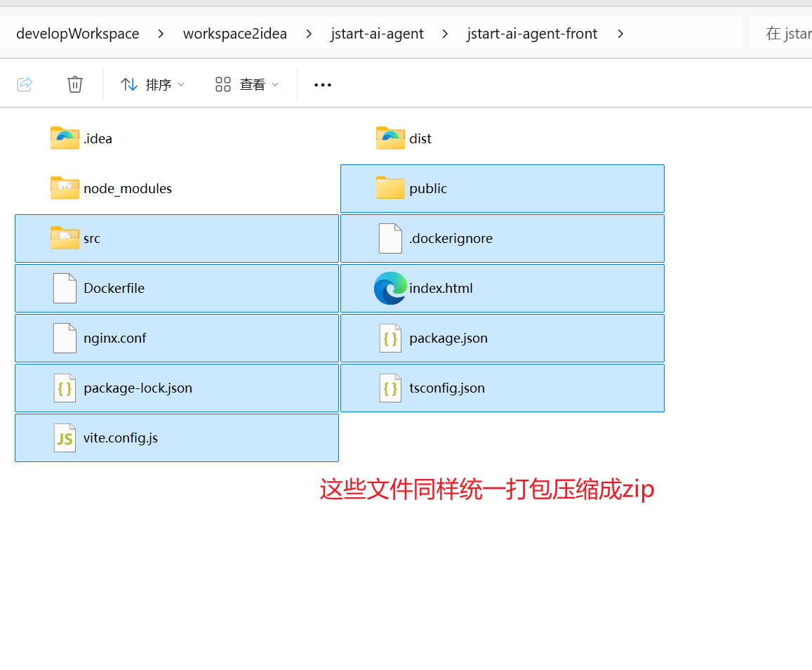
Task: Click the Delete (trash) icon
Action: click(75, 84)
